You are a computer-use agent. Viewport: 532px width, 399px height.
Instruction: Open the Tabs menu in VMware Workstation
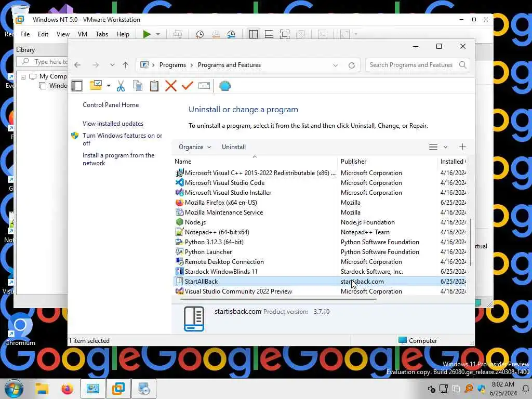coord(101,34)
